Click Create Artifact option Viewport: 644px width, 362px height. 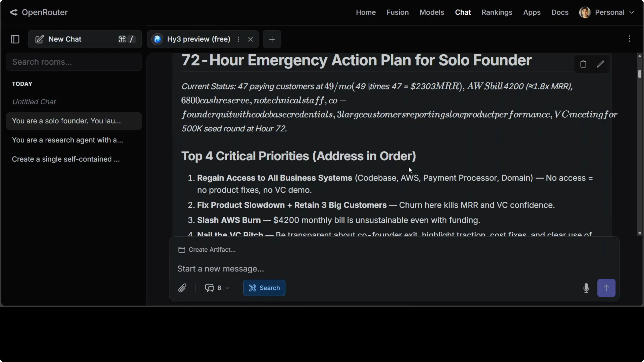pos(207,250)
